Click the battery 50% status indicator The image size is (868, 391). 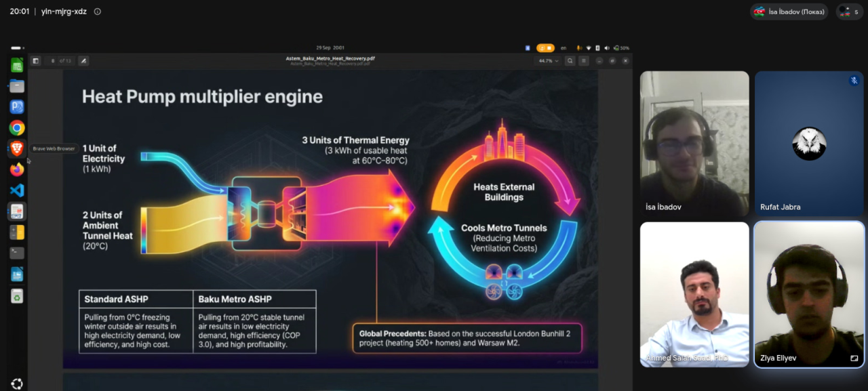pyautogui.click(x=621, y=48)
